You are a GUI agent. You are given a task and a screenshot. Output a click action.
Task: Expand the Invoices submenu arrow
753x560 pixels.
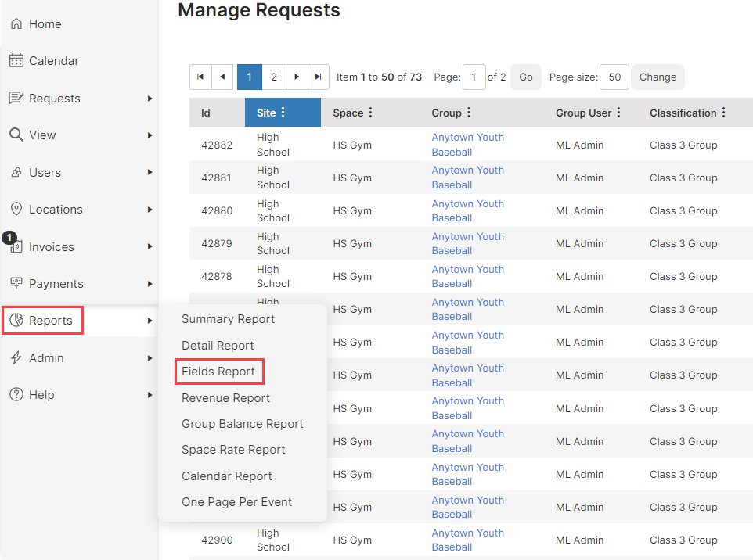point(150,246)
